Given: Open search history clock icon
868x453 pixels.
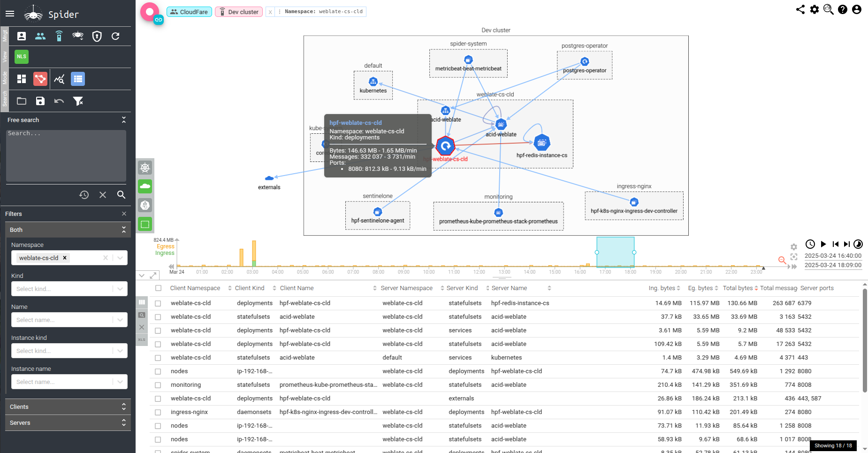Looking at the screenshot, I should pyautogui.click(x=84, y=194).
